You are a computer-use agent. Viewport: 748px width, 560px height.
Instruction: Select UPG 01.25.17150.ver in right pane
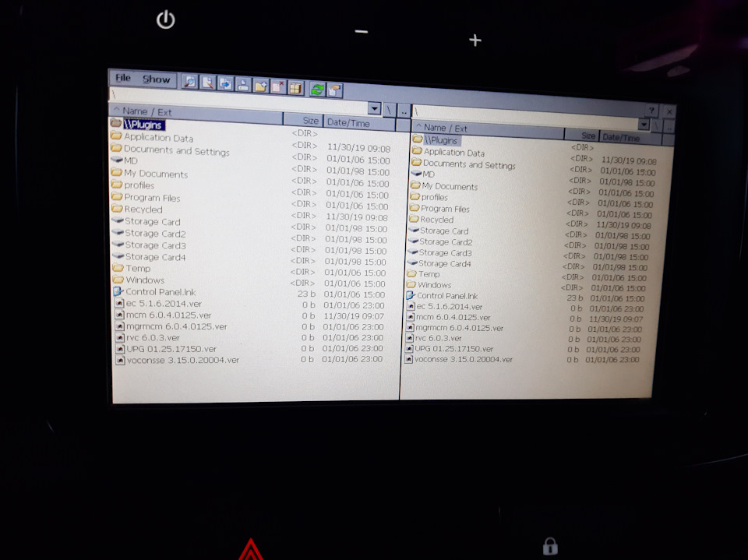coord(449,349)
